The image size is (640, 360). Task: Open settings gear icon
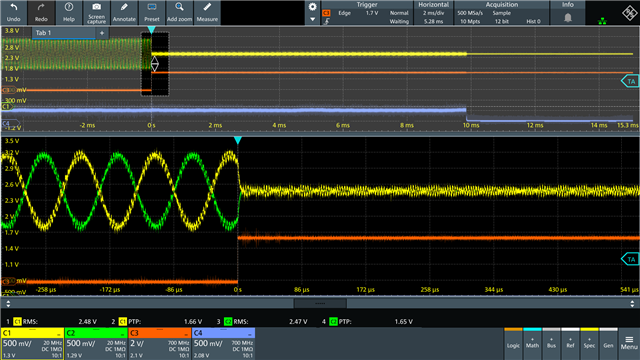click(x=313, y=7)
